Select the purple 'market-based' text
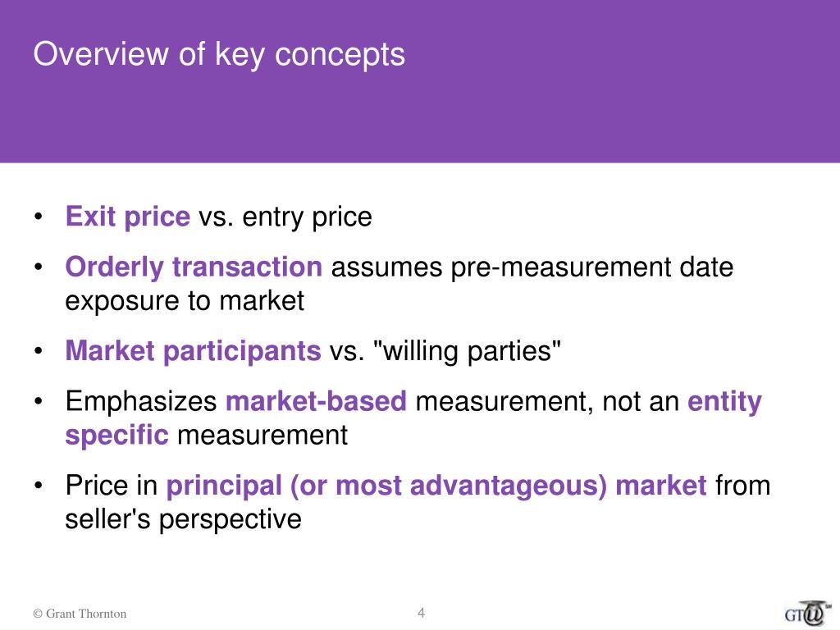 point(316,401)
